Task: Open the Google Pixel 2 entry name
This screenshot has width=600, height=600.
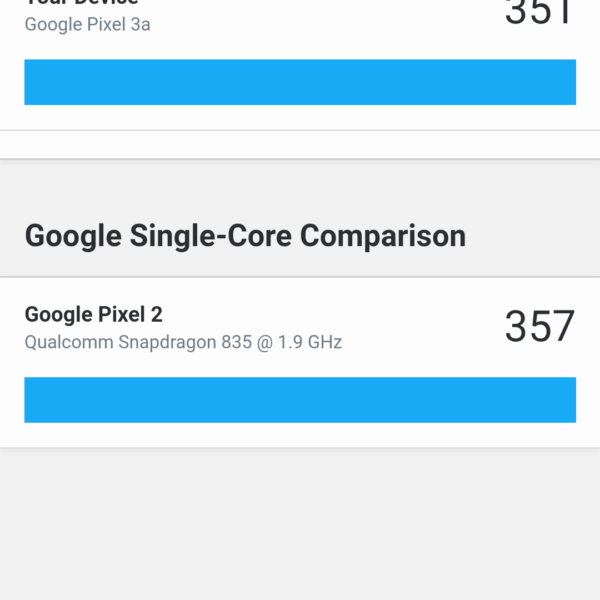Action: [93, 314]
